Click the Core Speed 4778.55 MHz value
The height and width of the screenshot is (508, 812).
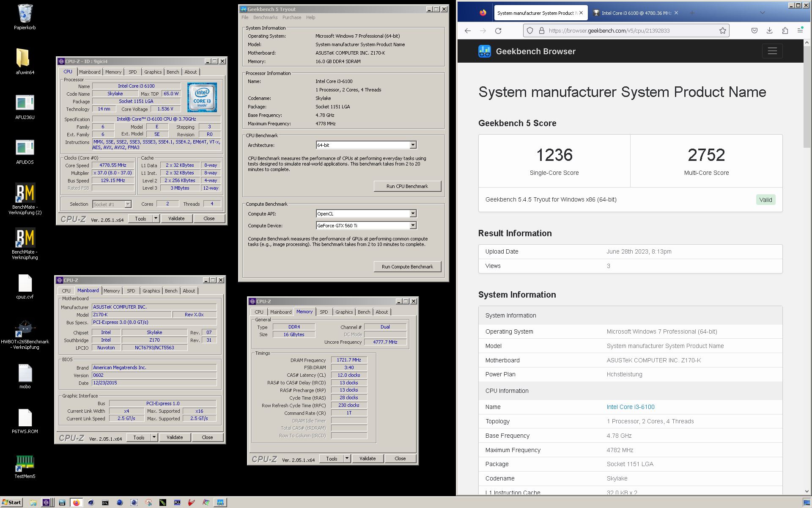point(112,165)
